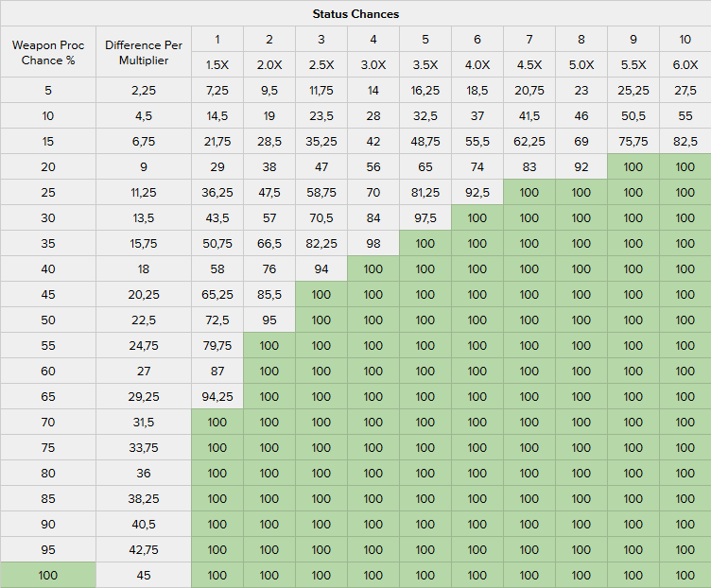Screen dimensions: 711x588
Task: Select the "50,5" cell
Action: click(x=633, y=116)
